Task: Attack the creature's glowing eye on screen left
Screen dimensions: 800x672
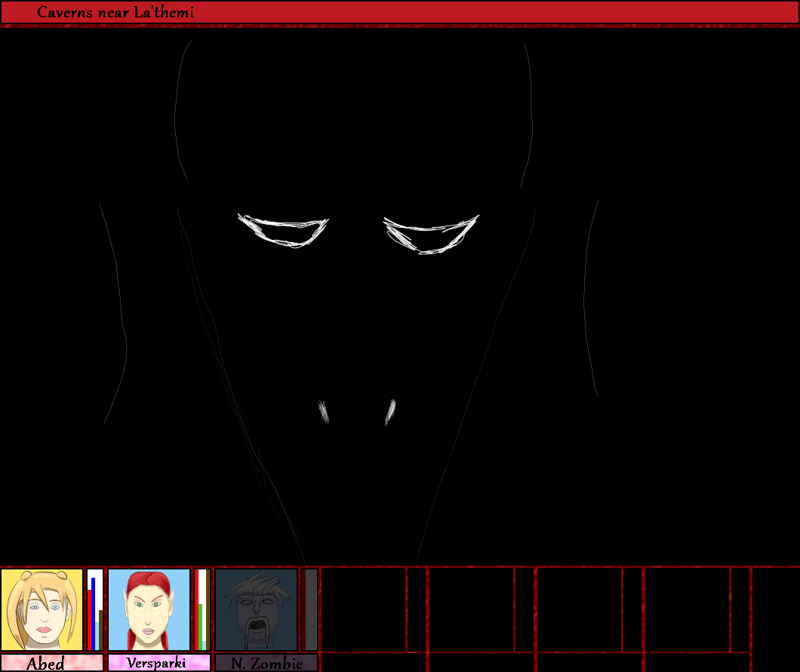Action: click(284, 230)
